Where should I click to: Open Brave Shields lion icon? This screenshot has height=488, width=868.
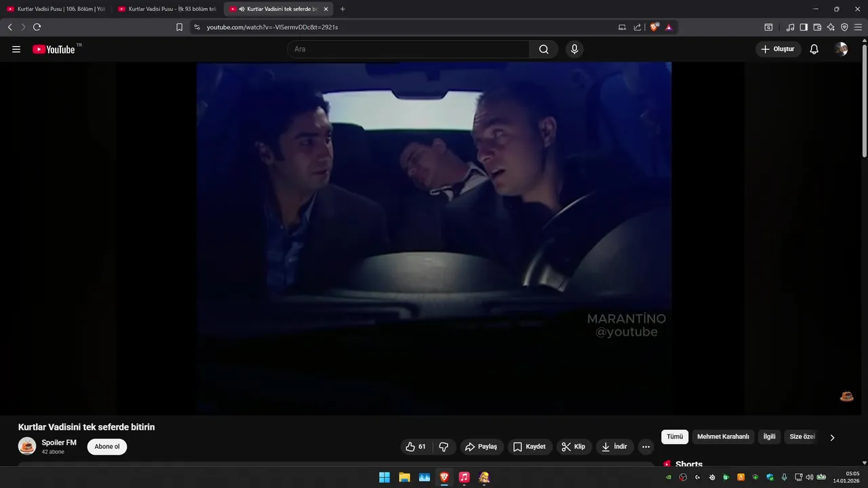pos(654,27)
